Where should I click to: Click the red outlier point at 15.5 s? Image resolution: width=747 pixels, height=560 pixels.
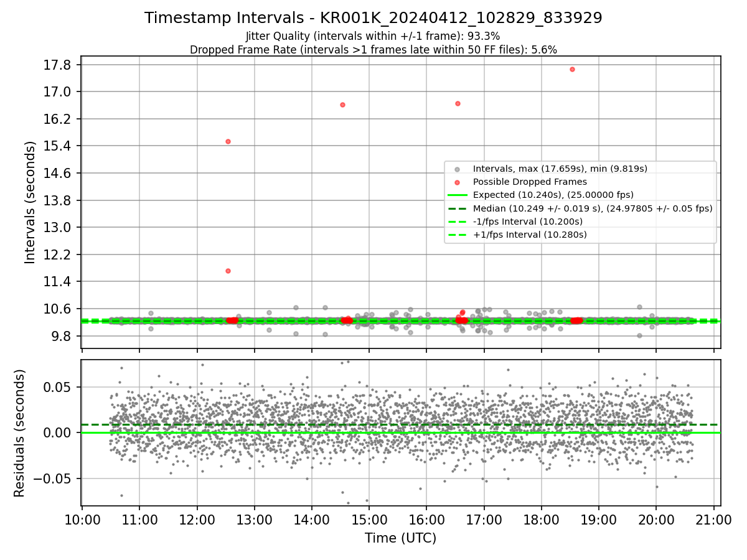228,141
